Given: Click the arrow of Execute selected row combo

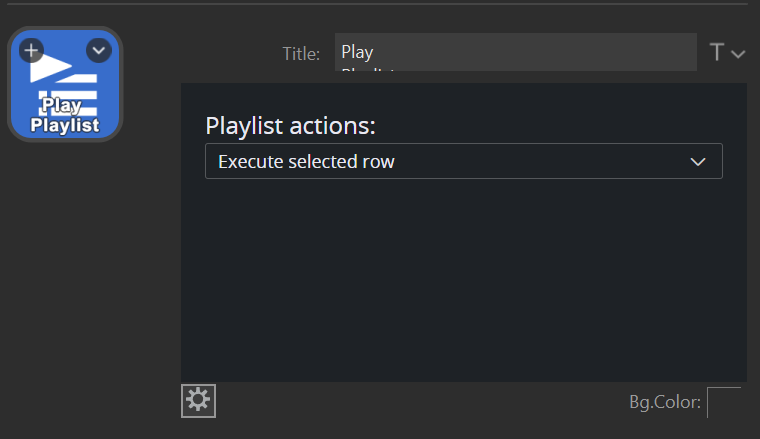Looking at the screenshot, I should [x=698, y=161].
